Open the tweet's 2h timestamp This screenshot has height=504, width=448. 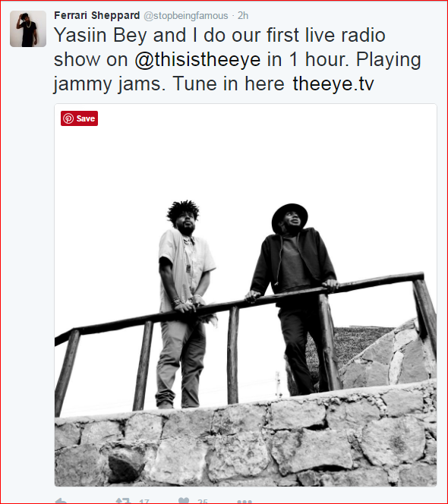pyautogui.click(x=243, y=15)
